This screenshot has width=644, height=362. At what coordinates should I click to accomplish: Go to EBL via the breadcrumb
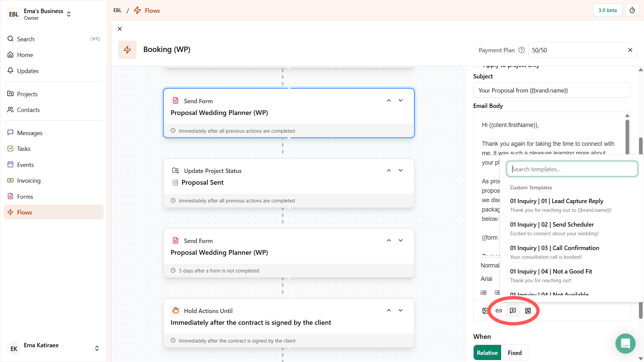coord(117,10)
